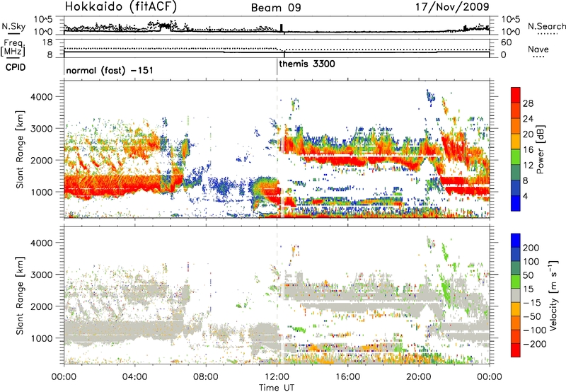Click the '20:00' time axis tick label
Screen dimensions: 566x392
click(x=419, y=377)
